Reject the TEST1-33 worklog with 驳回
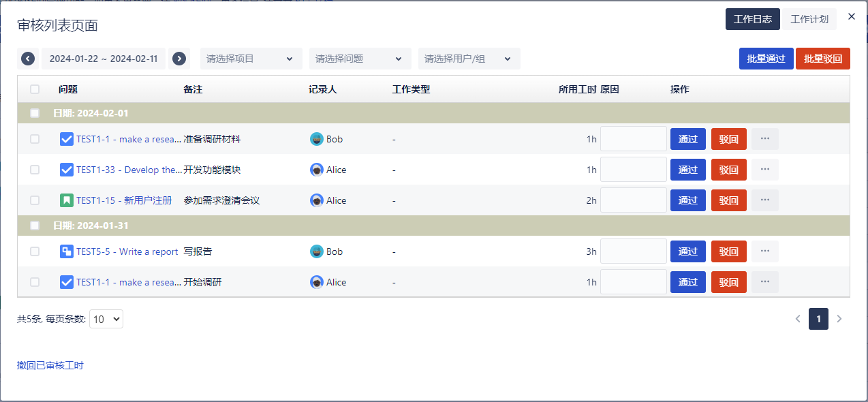Image resolution: width=868 pixels, height=402 pixels. click(x=728, y=170)
